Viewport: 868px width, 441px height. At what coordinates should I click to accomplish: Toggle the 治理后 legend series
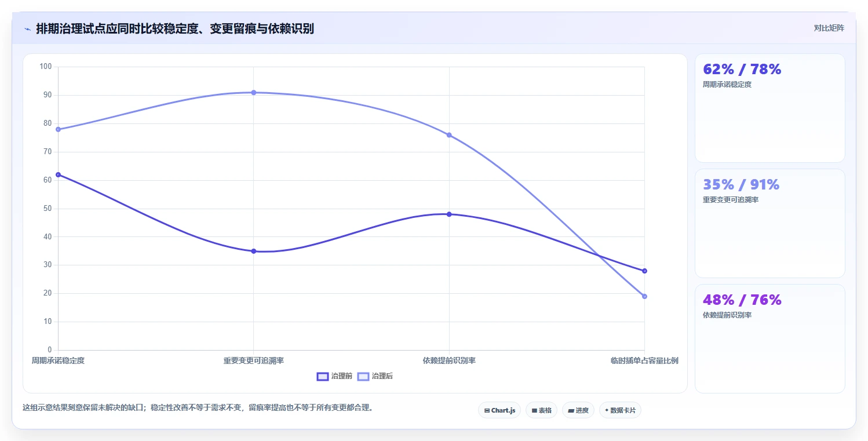point(375,376)
